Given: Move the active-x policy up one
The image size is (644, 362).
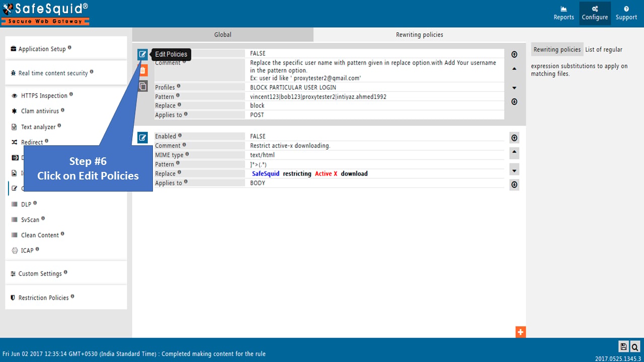Looking at the screenshot, I should click(514, 153).
